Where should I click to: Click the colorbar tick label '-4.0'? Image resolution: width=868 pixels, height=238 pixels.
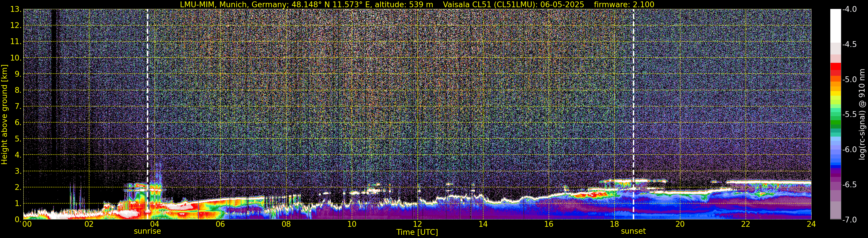[850, 9]
